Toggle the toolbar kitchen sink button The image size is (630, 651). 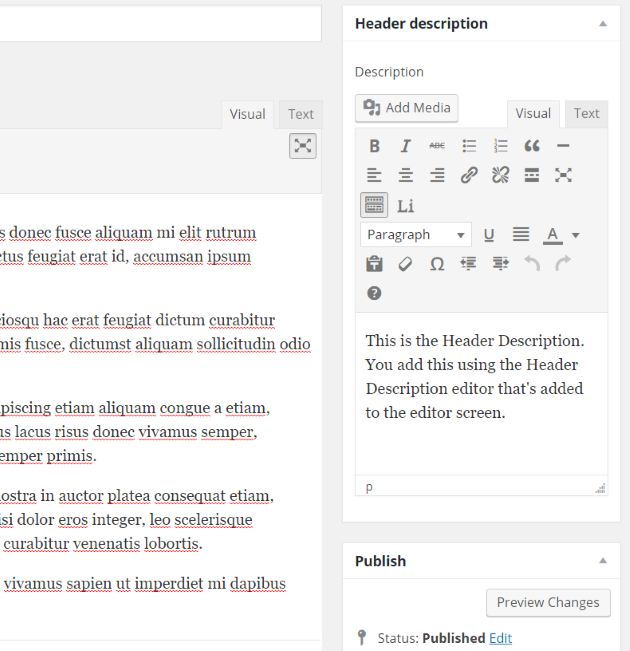click(x=374, y=205)
